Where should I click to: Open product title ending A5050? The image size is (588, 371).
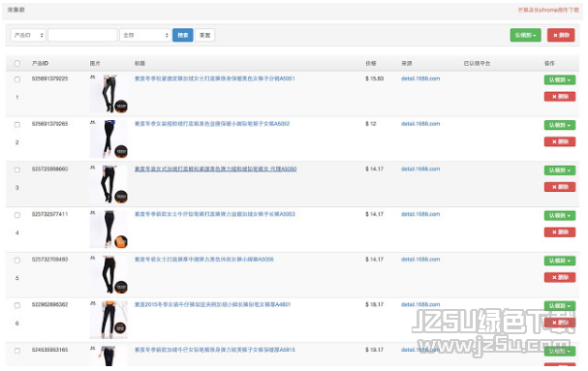pyautogui.click(x=216, y=170)
